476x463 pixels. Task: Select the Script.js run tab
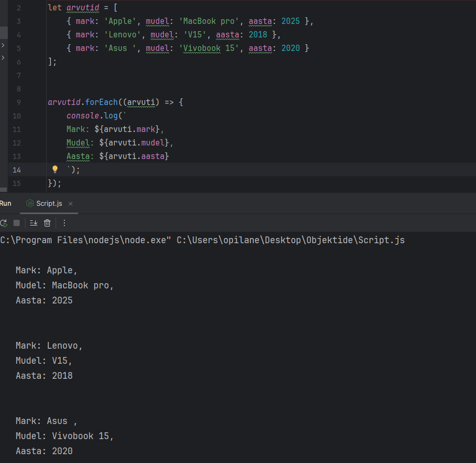pos(49,204)
